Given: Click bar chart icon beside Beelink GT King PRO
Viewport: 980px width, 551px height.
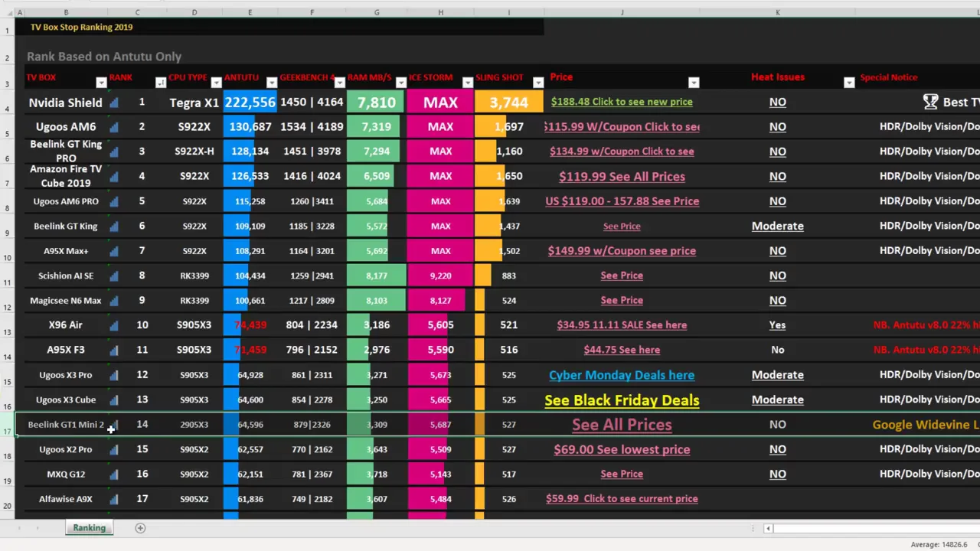Looking at the screenshot, I should click(114, 152).
